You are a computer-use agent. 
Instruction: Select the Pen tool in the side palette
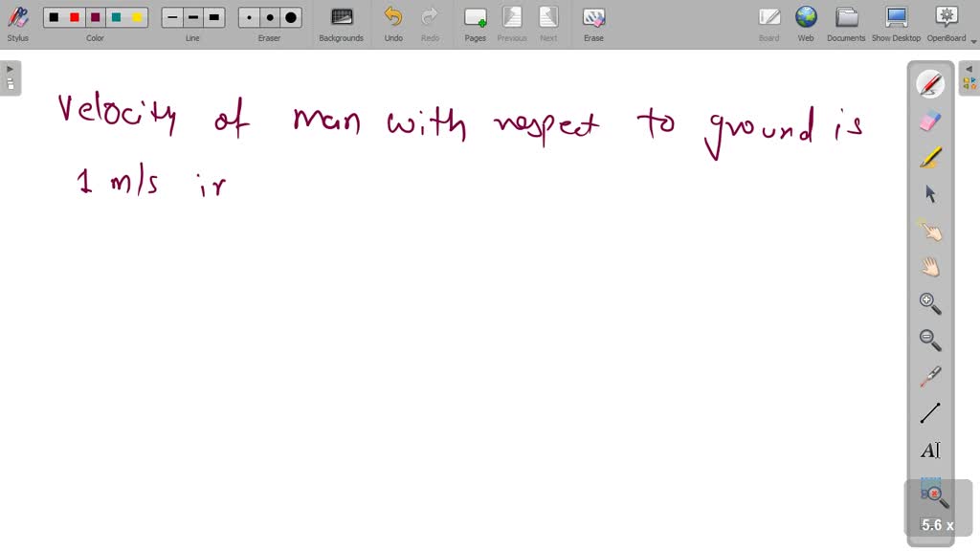point(930,84)
